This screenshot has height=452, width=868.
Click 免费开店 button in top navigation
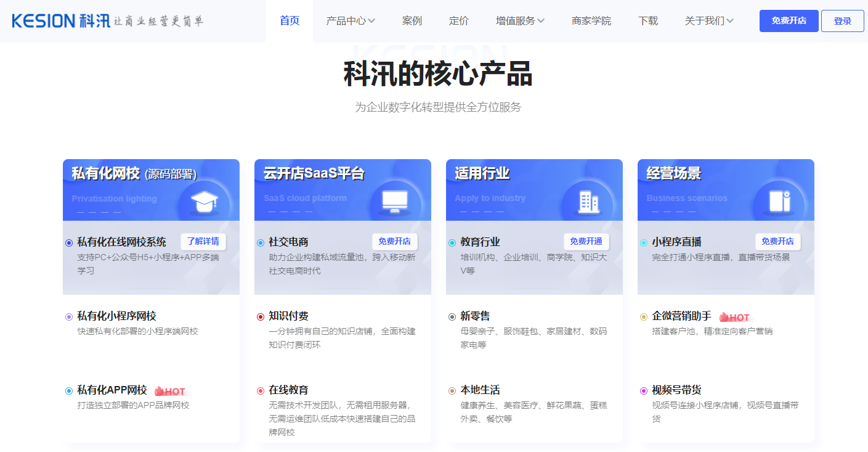[x=789, y=21]
